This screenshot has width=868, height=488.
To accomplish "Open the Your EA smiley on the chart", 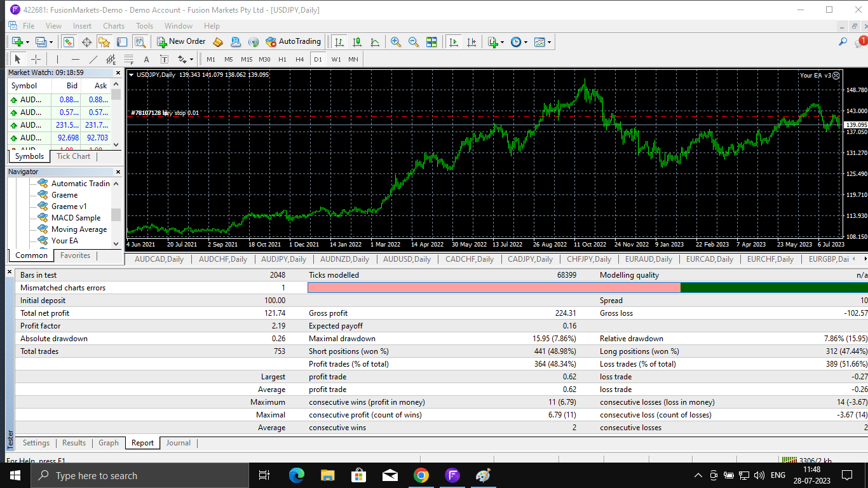I will [x=836, y=75].
